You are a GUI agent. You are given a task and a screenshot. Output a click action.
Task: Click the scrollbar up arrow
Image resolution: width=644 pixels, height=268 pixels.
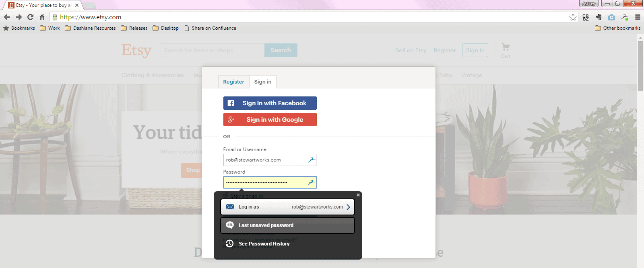tap(640, 38)
